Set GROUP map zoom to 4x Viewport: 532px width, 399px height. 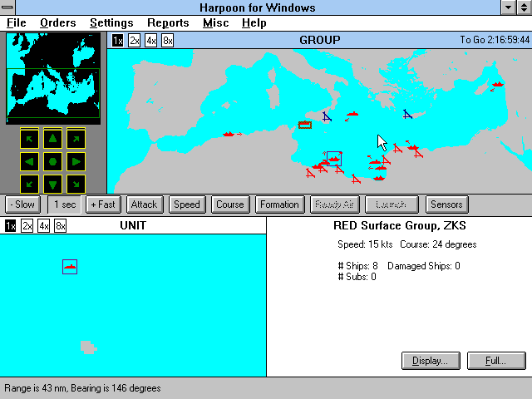click(151, 41)
